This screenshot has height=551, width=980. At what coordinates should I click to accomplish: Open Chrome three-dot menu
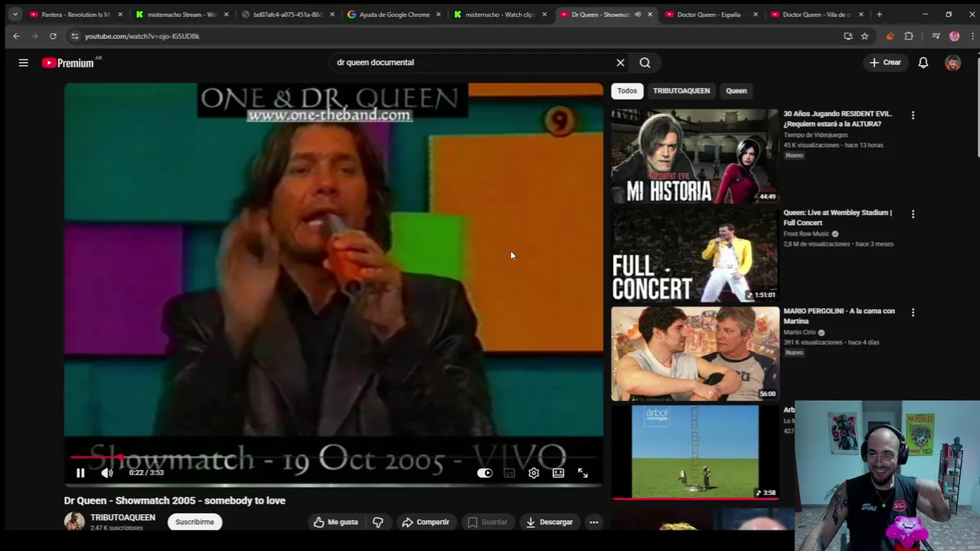(x=972, y=36)
